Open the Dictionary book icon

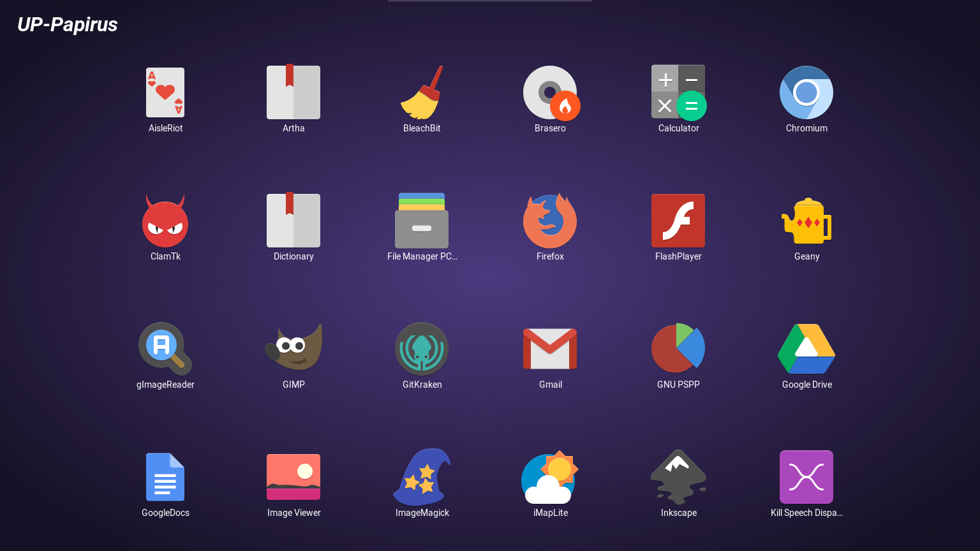293,220
